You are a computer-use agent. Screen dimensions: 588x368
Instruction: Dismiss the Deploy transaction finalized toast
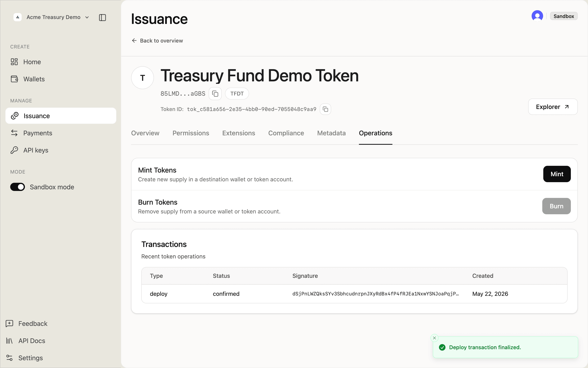[x=434, y=338]
